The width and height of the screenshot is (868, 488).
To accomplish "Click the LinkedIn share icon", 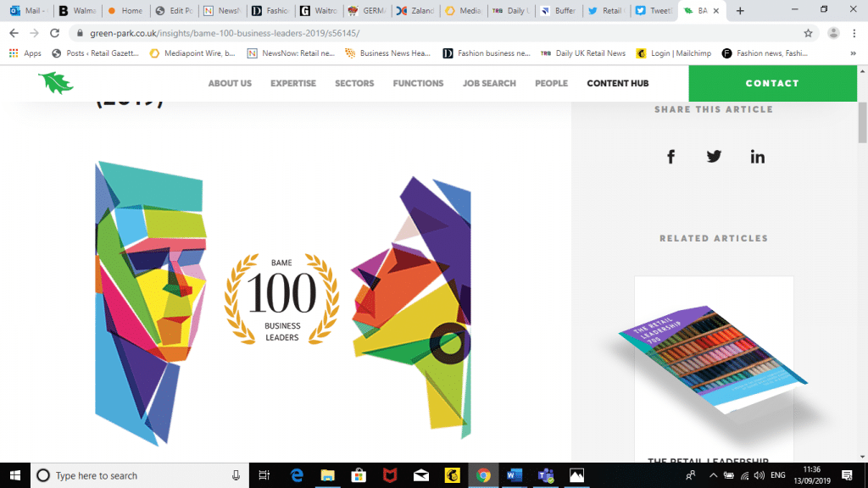I will click(x=757, y=157).
